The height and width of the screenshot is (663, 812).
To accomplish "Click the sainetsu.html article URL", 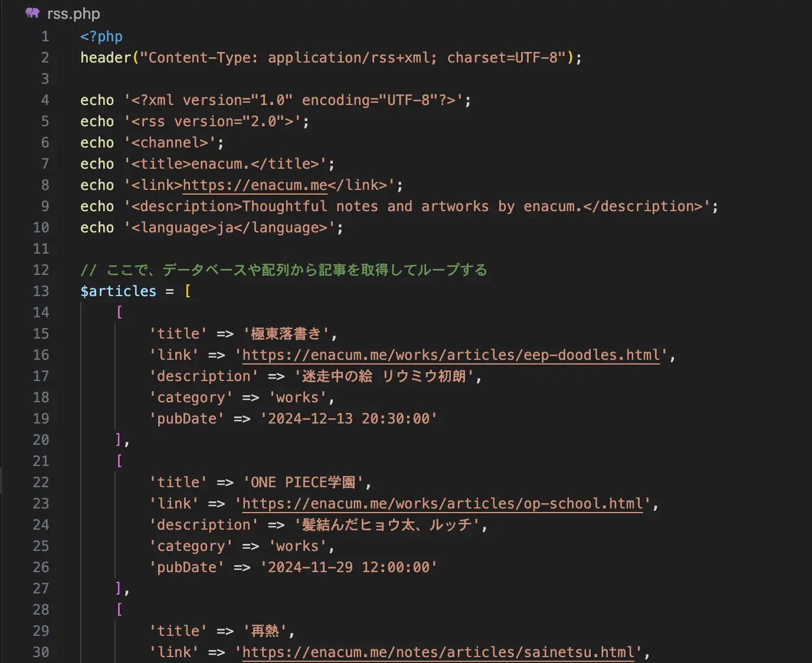I will [438, 652].
